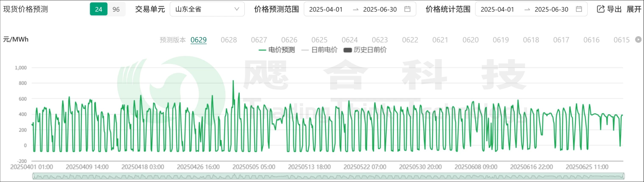Switch to 96-point granularity
The image size is (644, 182).
pyautogui.click(x=116, y=10)
